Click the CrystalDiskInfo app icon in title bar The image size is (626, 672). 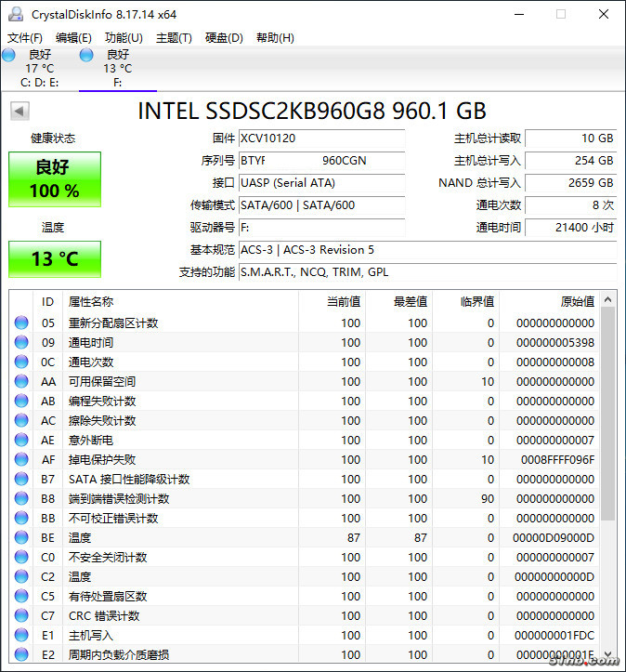(x=16, y=14)
